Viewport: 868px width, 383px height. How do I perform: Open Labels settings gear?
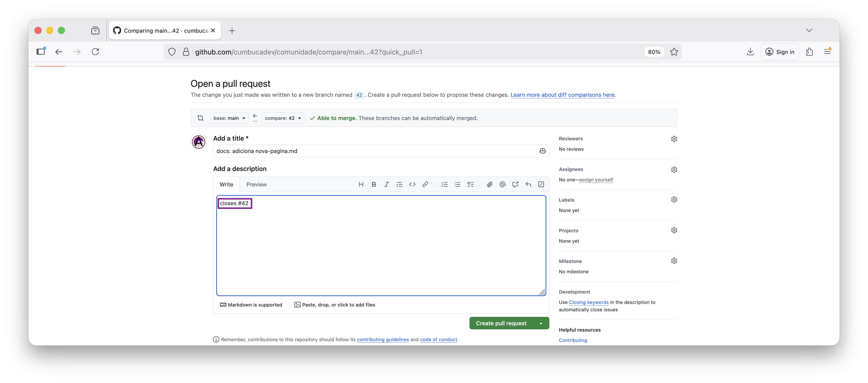coord(674,200)
